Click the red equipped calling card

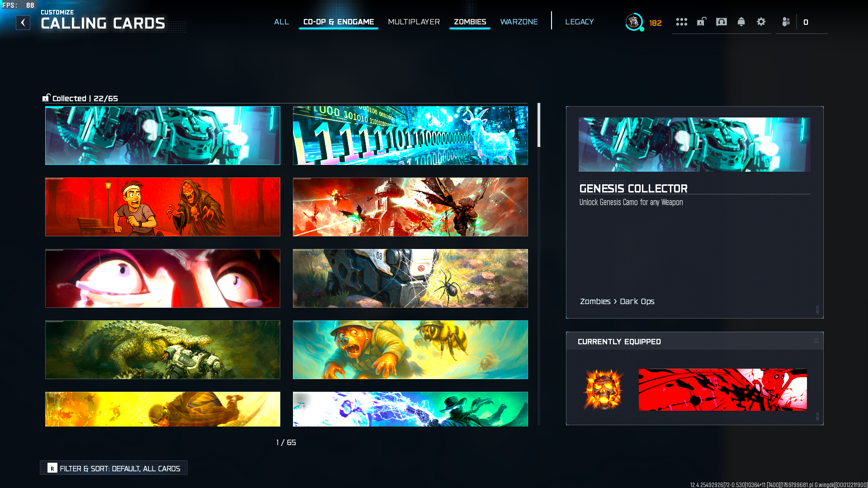[723, 389]
